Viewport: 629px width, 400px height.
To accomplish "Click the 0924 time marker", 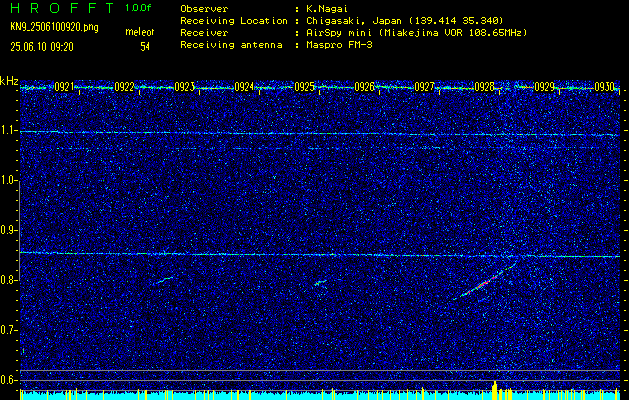I will pyautogui.click(x=244, y=87).
